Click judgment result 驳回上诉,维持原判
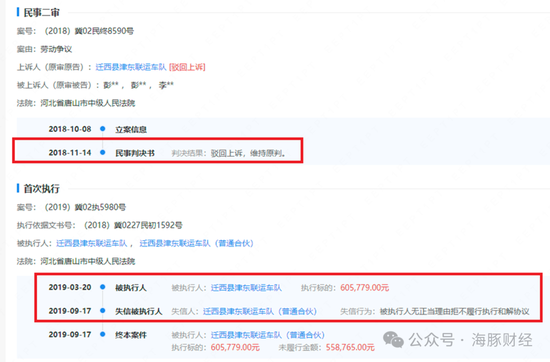 tap(248, 153)
